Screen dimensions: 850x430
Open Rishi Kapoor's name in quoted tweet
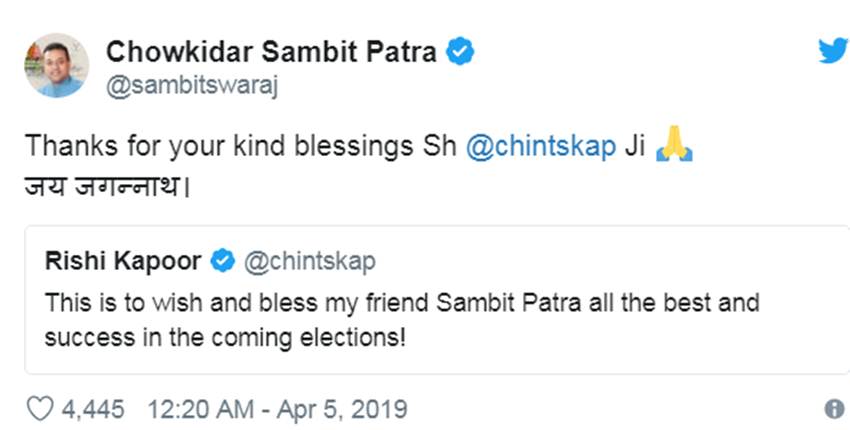click(x=123, y=263)
